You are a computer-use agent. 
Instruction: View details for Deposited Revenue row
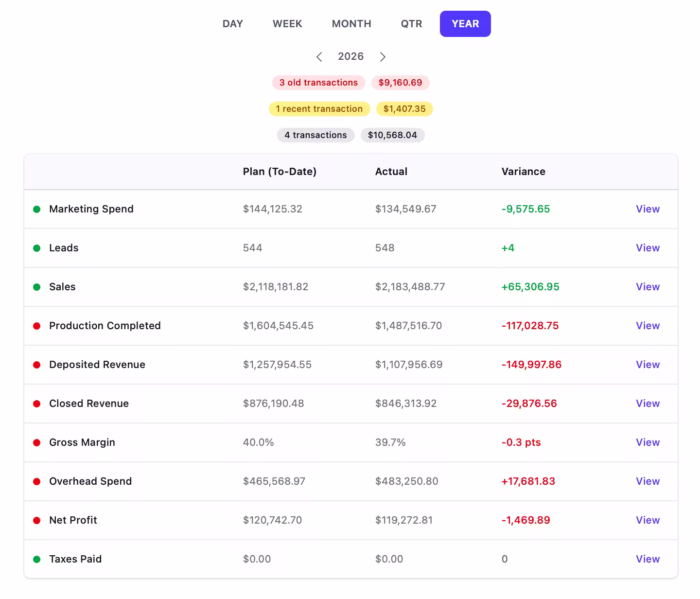point(647,365)
